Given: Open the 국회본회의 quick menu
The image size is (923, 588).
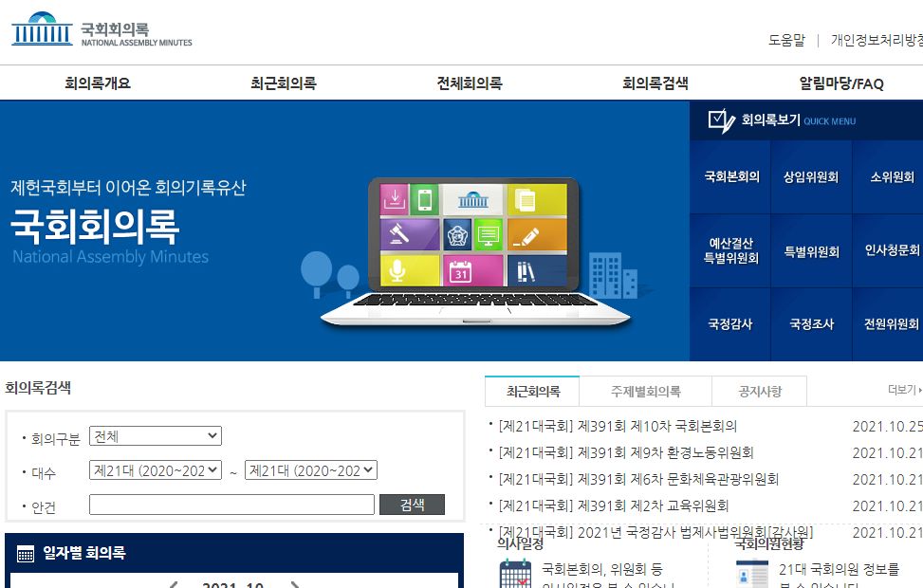Looking at the screenshot, I should pyautogui.click(x=731, y=176).
